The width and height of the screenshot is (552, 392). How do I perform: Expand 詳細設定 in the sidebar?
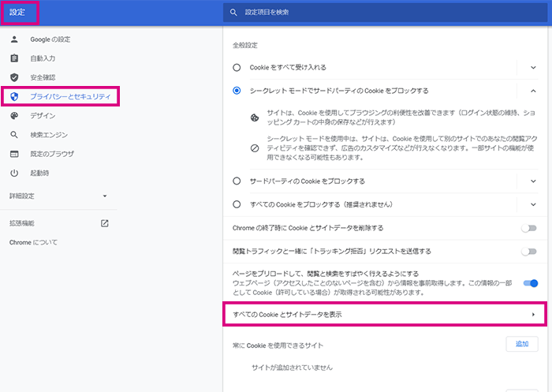58,196
